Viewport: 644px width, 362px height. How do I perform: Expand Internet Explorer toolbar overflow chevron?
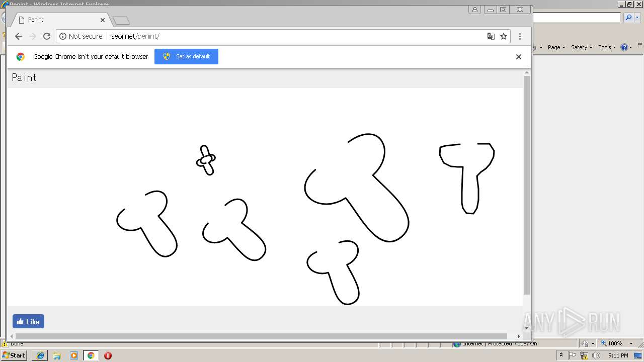coord(639,45)
